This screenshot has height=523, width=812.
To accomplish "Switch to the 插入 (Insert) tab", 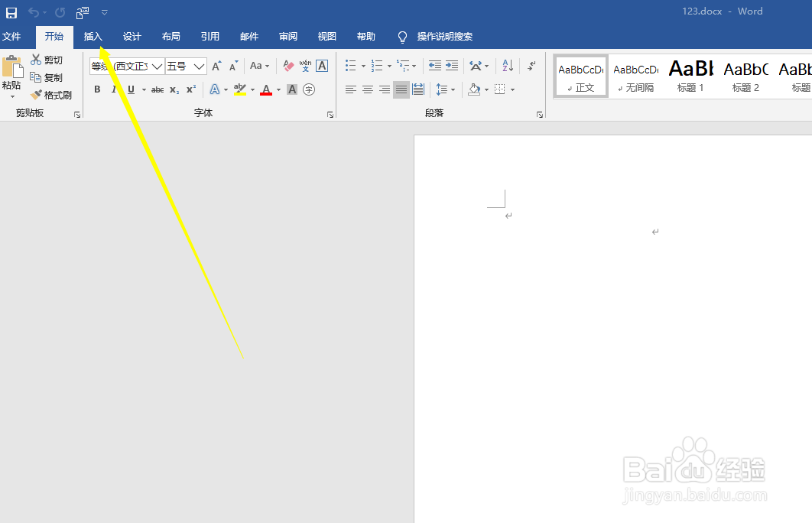I will (93, 36).
